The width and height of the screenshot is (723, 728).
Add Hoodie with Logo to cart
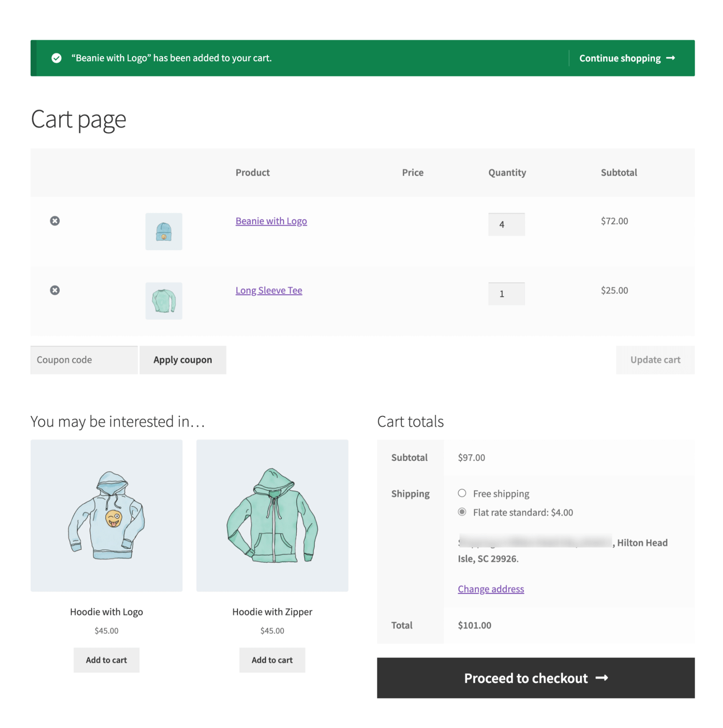tap(107, 660)
